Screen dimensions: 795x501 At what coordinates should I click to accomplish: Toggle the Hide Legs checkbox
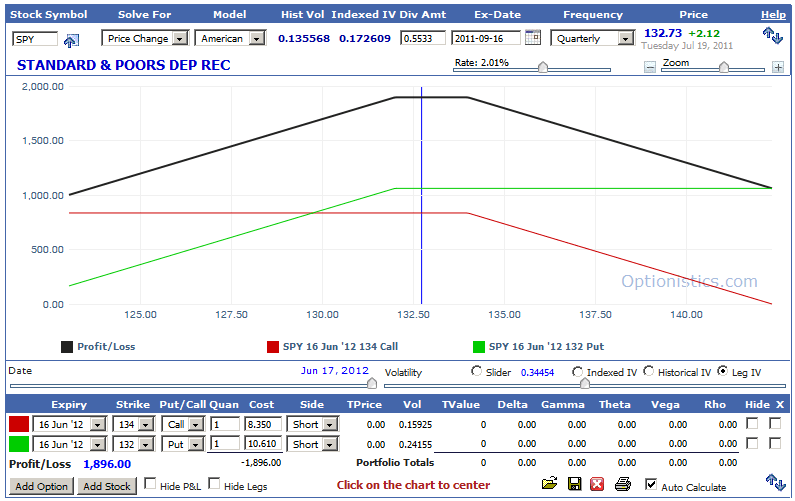214,483
